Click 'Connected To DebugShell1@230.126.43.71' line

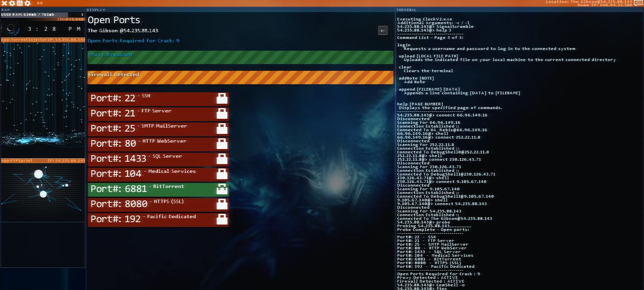[446, 174]
